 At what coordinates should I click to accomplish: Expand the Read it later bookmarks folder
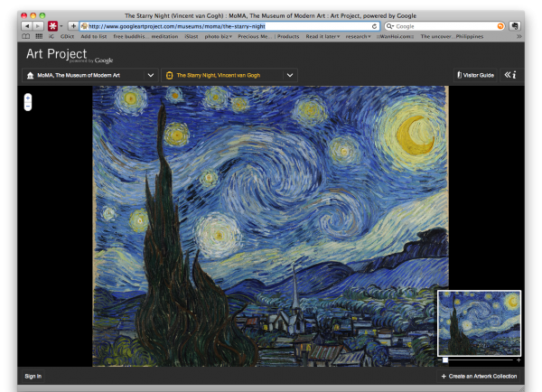[322, 36]
